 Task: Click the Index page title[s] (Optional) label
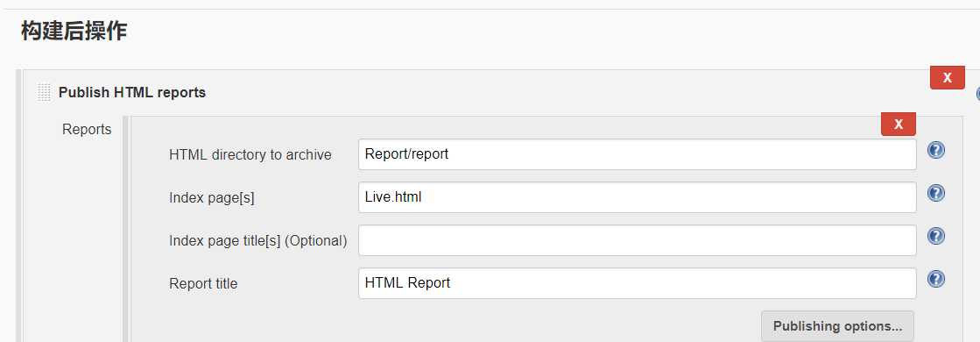coord(257,240)
